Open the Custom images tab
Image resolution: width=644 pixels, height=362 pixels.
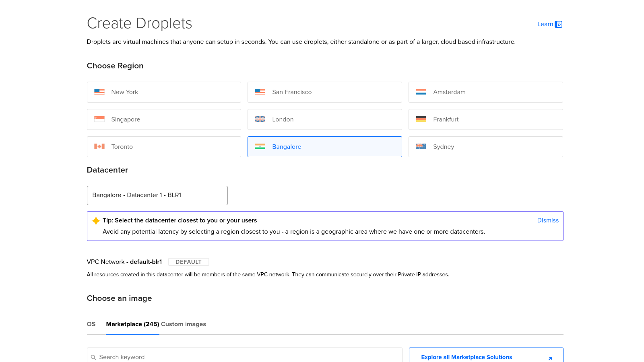click(x=184, y=324)
